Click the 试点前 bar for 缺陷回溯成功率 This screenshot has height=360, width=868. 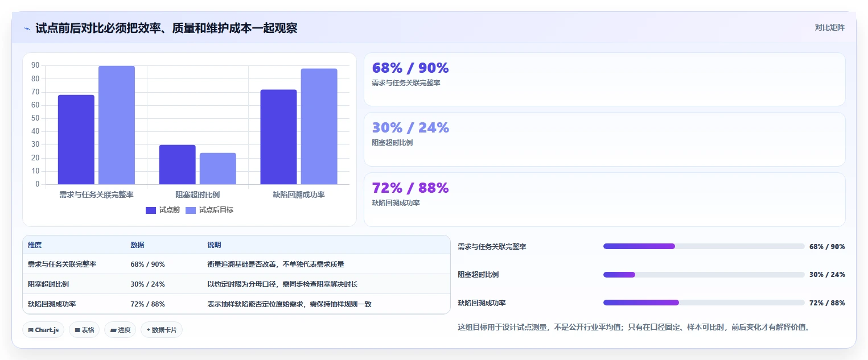point(279,137)
